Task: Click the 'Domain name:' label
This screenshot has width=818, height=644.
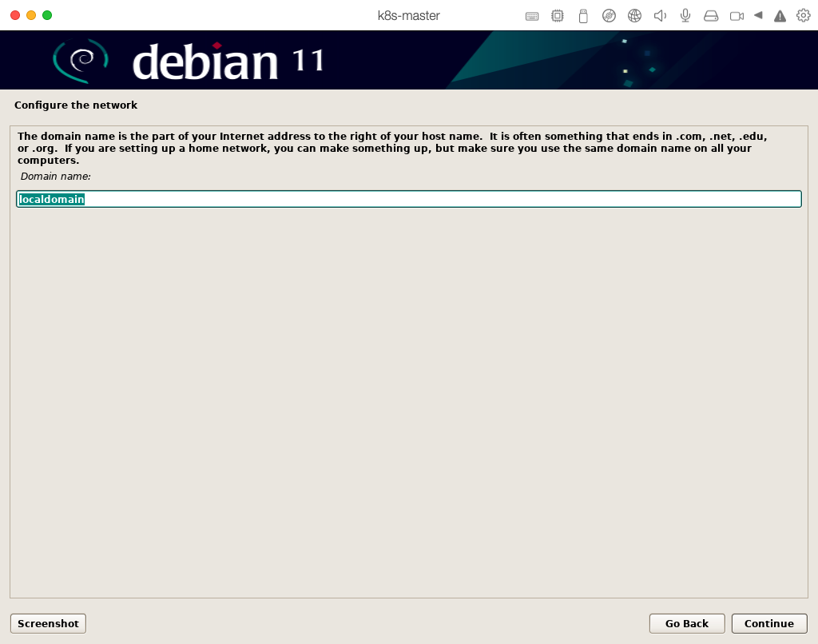Action: tap(55, 177)
